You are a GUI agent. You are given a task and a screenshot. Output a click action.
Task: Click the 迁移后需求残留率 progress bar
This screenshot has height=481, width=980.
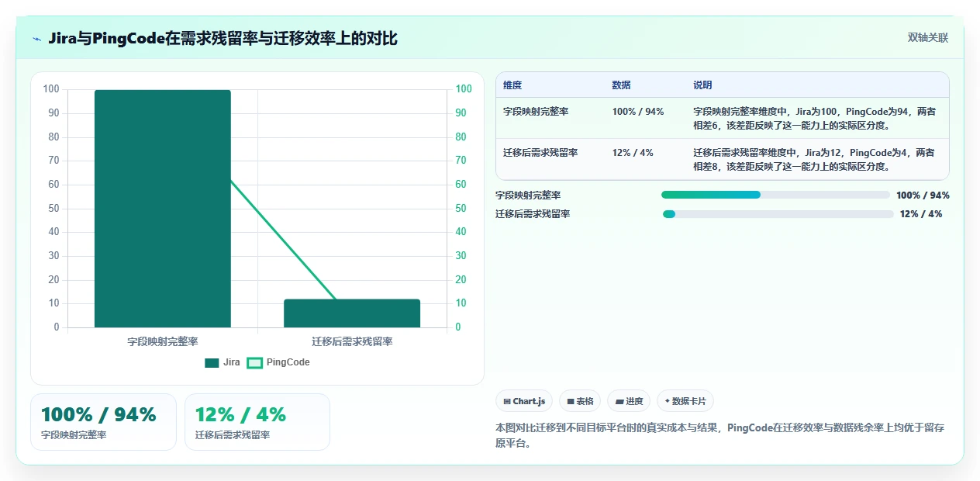(778, 213)
